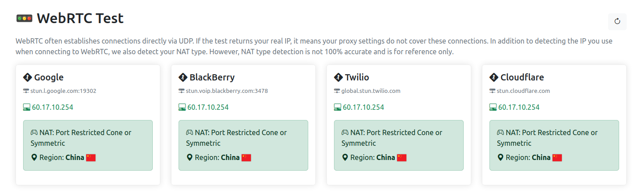The width and height of the screenshot is (644, 196).
Task: Click the Twilio card title
Action: 357,77
